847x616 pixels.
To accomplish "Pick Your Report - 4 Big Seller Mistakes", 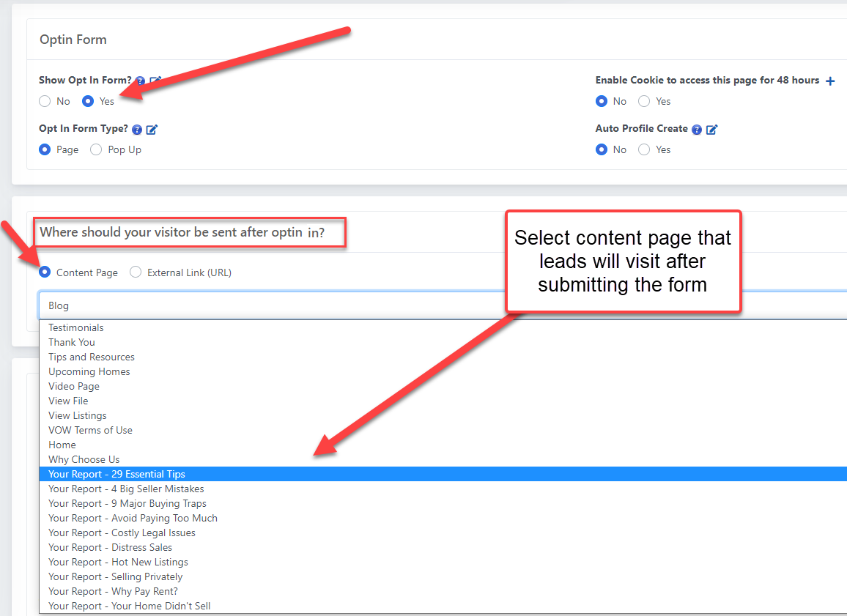I will 126,489.
